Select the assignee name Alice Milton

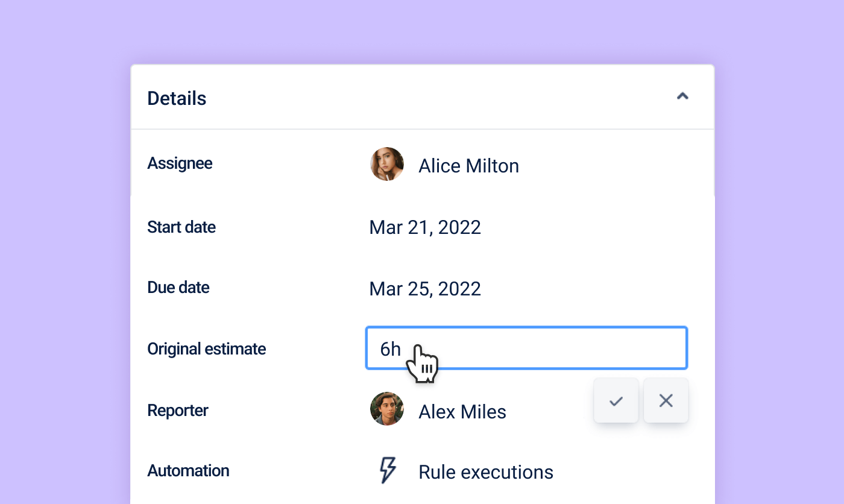click(x=469, y=166)
